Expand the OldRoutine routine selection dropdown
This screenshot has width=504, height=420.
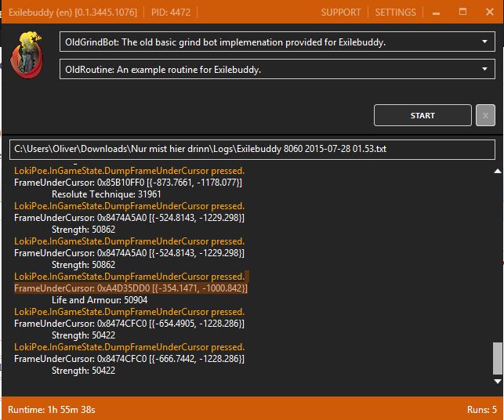click(x=277, y=69)
